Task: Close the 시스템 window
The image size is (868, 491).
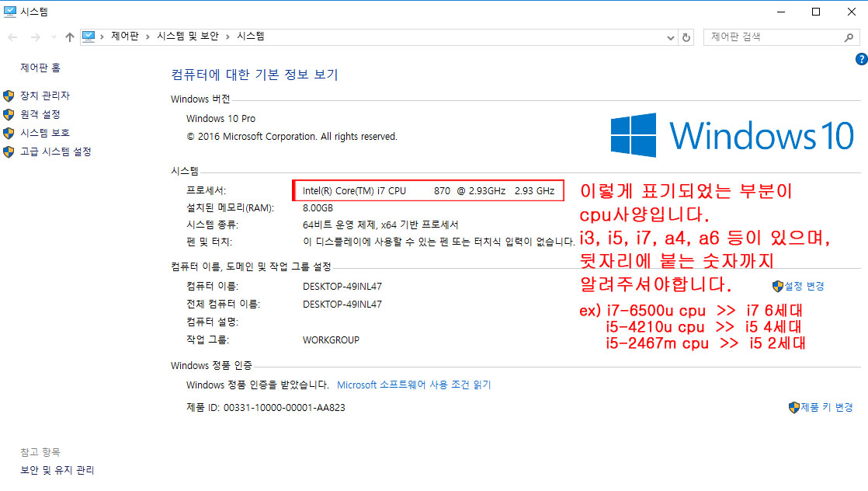Action: [x=852, y=12]
